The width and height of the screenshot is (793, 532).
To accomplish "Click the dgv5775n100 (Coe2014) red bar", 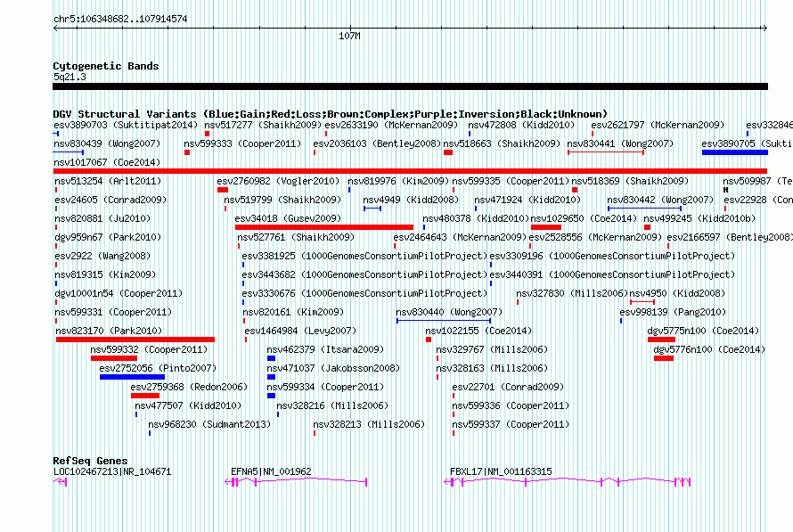I will click(661, 340).
